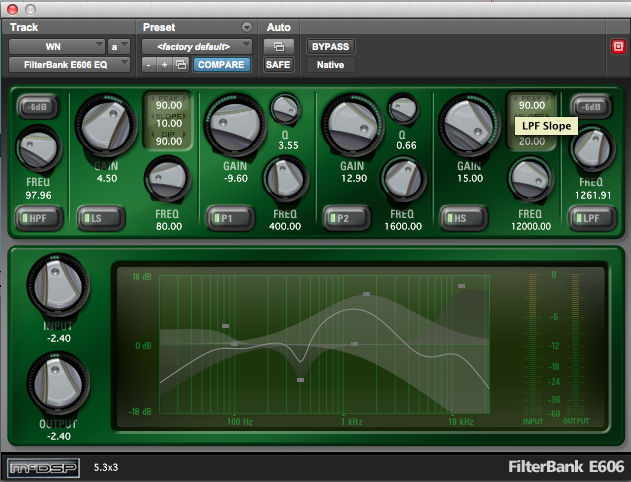
Task: Click the P2 Q knob at 0.66
Action: point(402,109)
